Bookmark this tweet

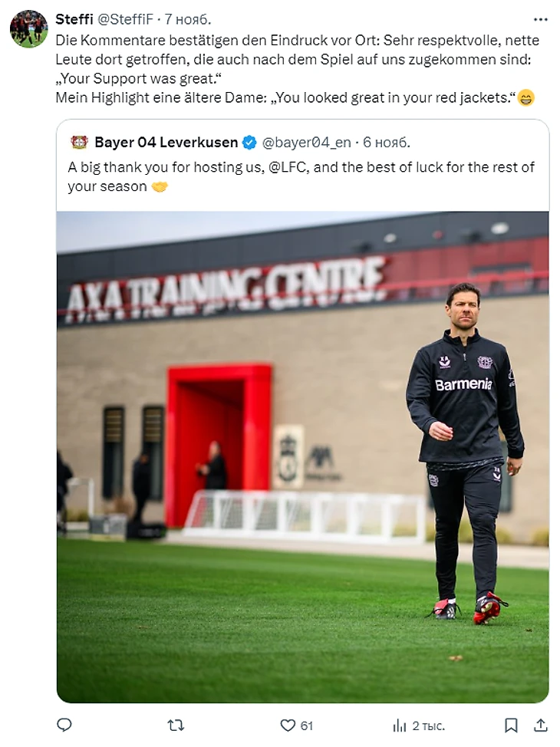point(511,725)
